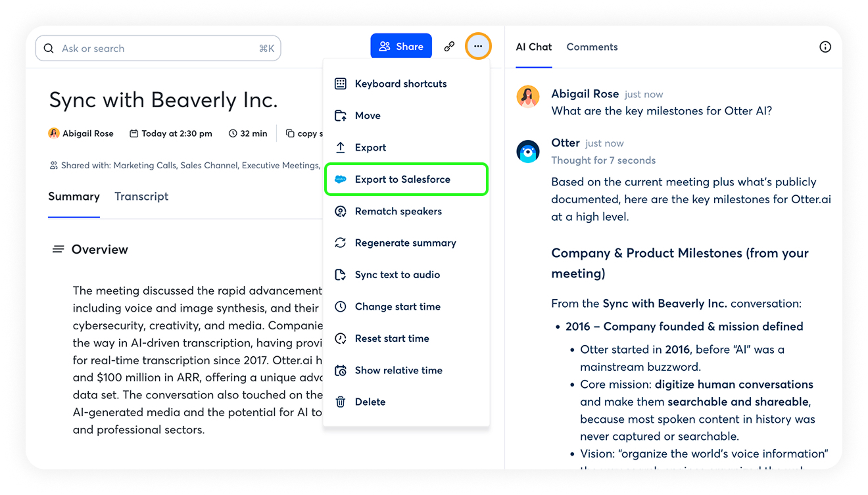The width and height of the screenshot is (868, 495).
Task: Open Keyboard shortcuts from the menu
Action: (x=400, y=84)
